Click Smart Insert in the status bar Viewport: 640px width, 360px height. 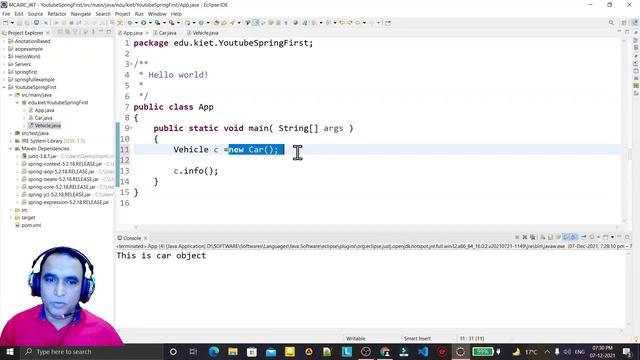click(x=417, y=338)
